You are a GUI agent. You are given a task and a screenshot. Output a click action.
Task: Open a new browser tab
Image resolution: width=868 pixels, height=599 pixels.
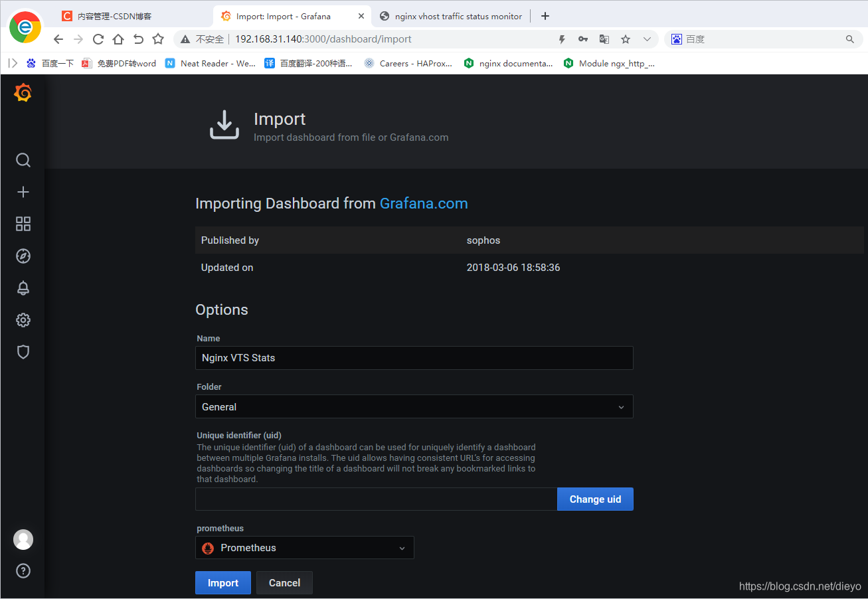tap(545, 16)
